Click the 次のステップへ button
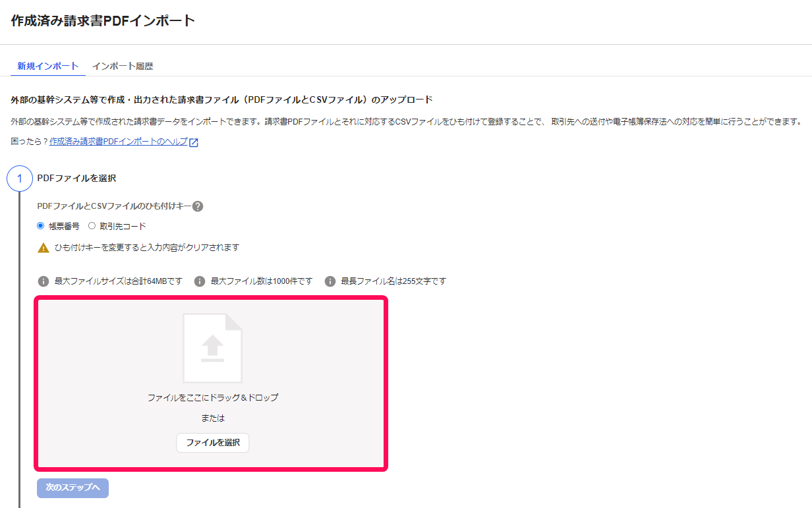The image size is (812, 508). pos(72,488)
